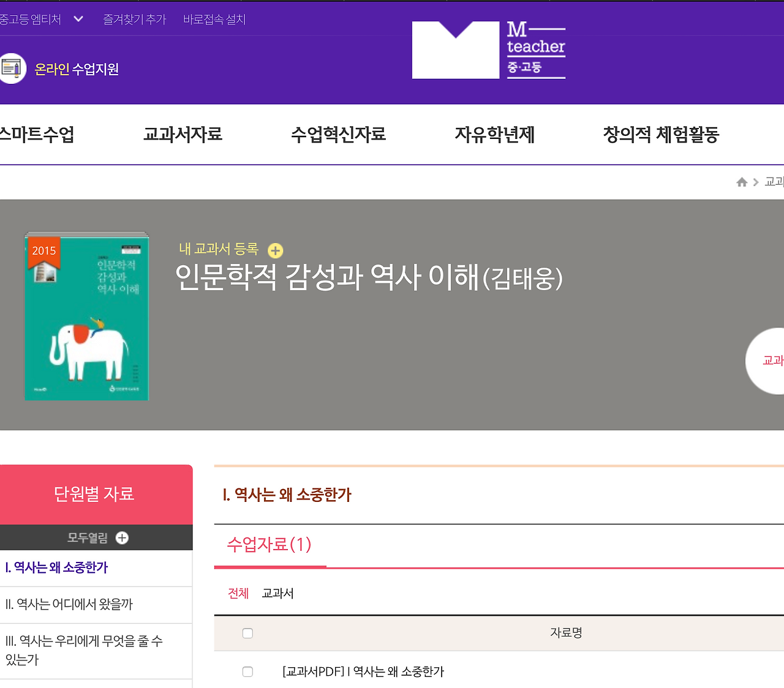This screenshot has height=688, width=784.
Task: Click the home icon in the breadcrumb
Action: click(x=741, y=182)
